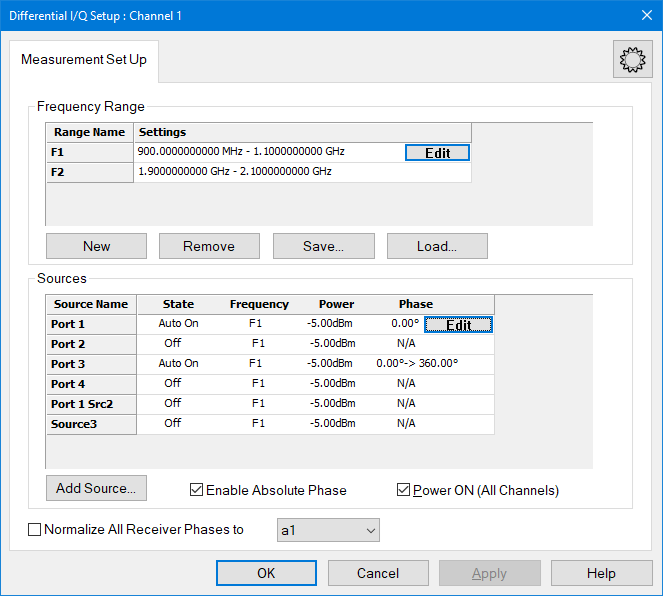
Task: Click Edit button for F1 frequency range
Action: (x=437, y=153)
